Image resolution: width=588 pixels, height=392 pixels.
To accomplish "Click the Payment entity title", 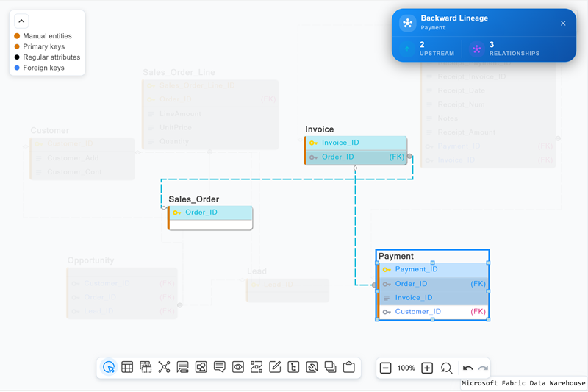I will (x=395, y=256).
